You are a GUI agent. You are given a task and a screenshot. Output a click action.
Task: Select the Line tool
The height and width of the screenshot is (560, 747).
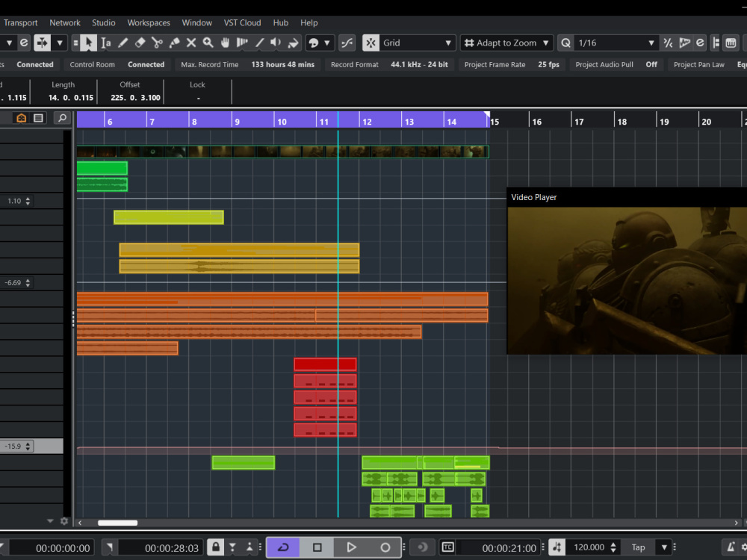260,43
